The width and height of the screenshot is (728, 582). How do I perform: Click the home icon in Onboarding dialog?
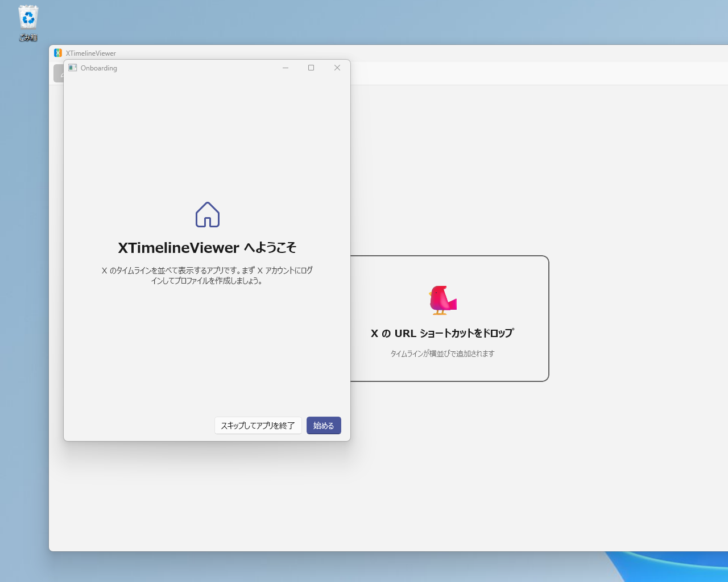pos(208,215)
